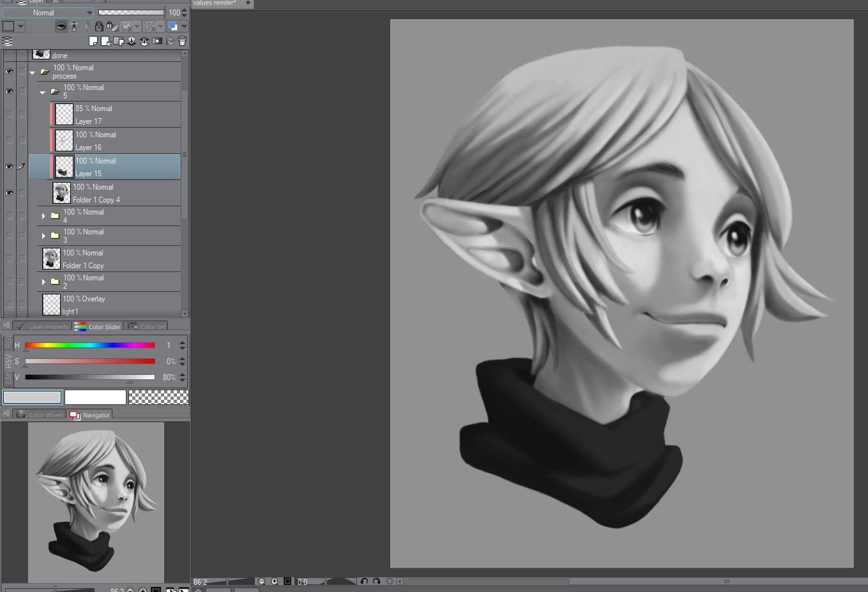Toggle clip to layer below
This screenshot has height=592, width=868.
pyautogui.click(x=61, y=26)
